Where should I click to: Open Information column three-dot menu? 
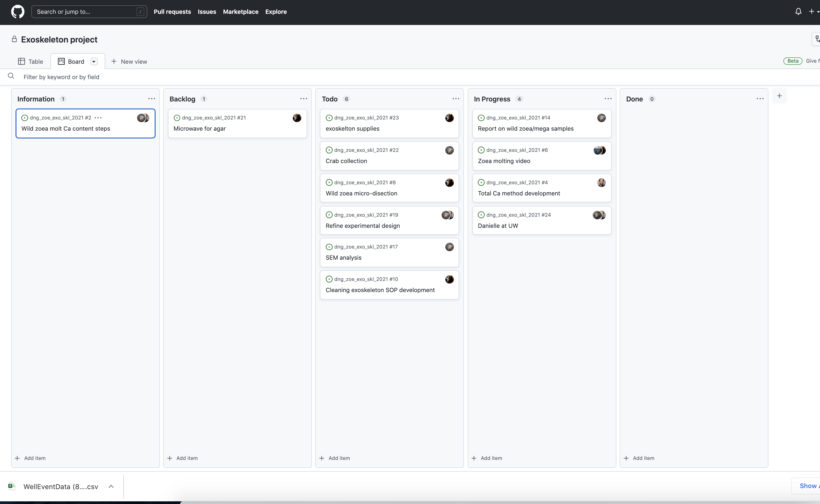click(x=151, y=99)
